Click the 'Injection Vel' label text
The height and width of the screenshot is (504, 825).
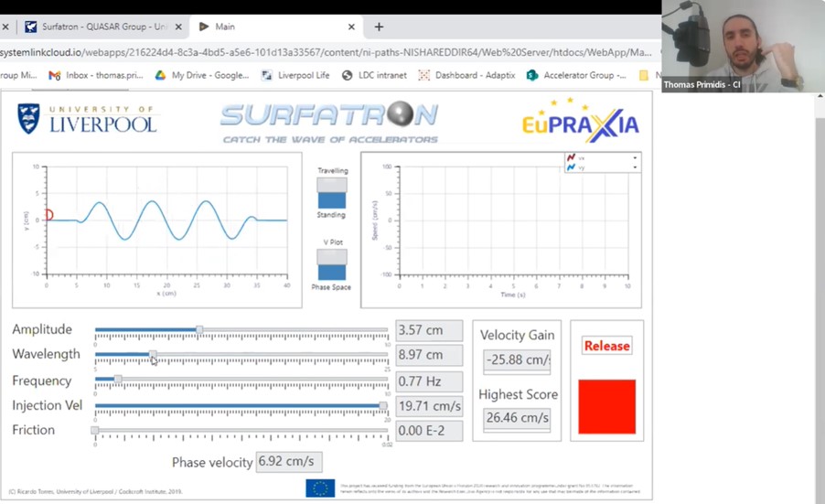pos(48,405)
